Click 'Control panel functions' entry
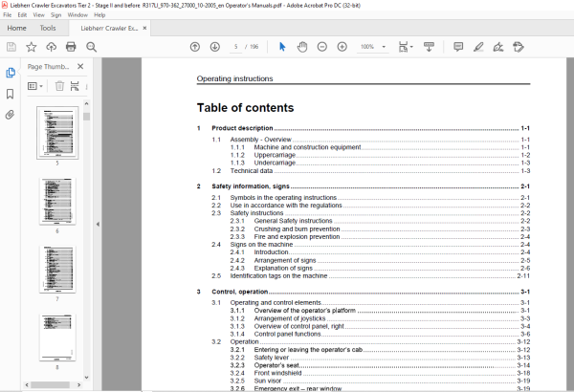574x392 pixels. (x=287, y=335)
